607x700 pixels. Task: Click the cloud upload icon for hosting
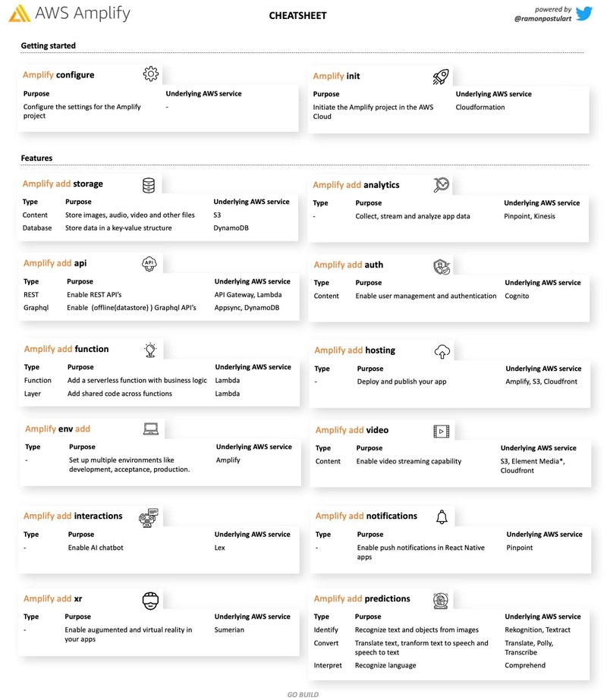pos(442,351)
